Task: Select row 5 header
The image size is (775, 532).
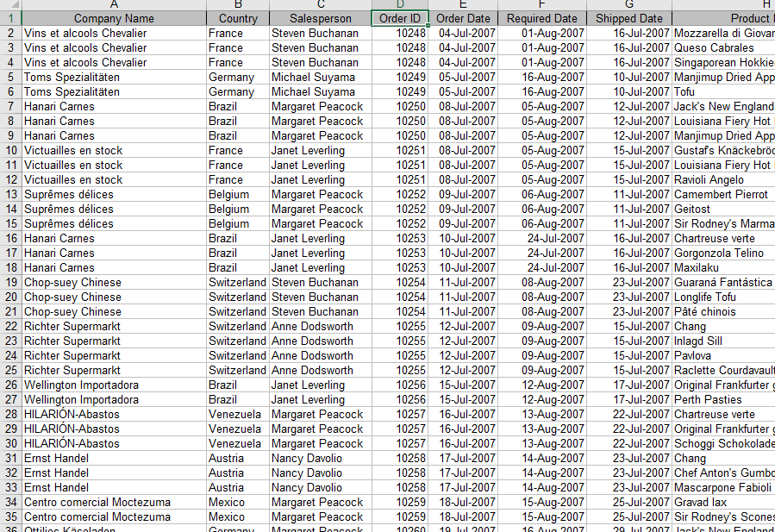Action: 11,77
